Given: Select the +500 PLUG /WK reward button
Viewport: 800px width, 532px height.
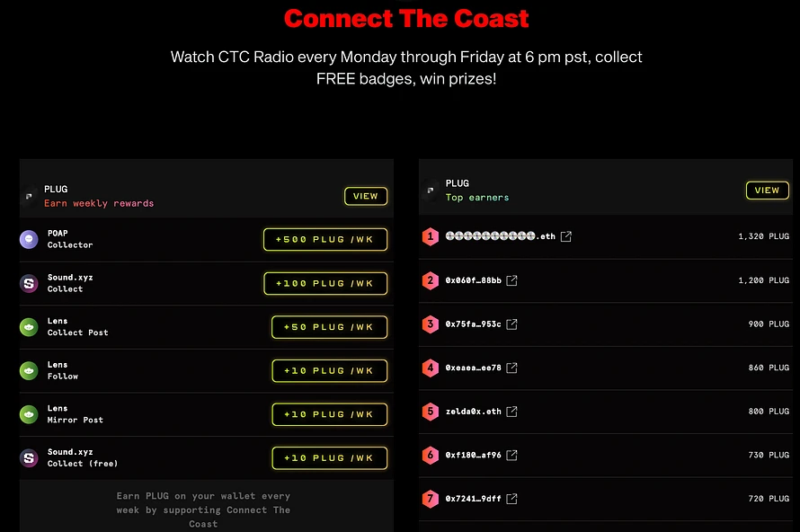Looking at the screenshot, I should point(325,239).
